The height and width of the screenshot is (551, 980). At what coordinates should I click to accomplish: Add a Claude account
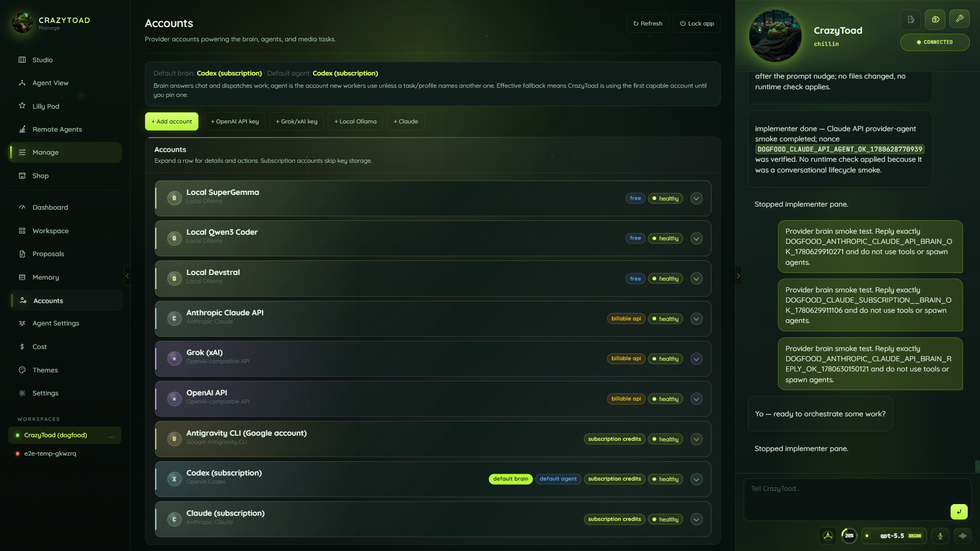tap(406, 121)
